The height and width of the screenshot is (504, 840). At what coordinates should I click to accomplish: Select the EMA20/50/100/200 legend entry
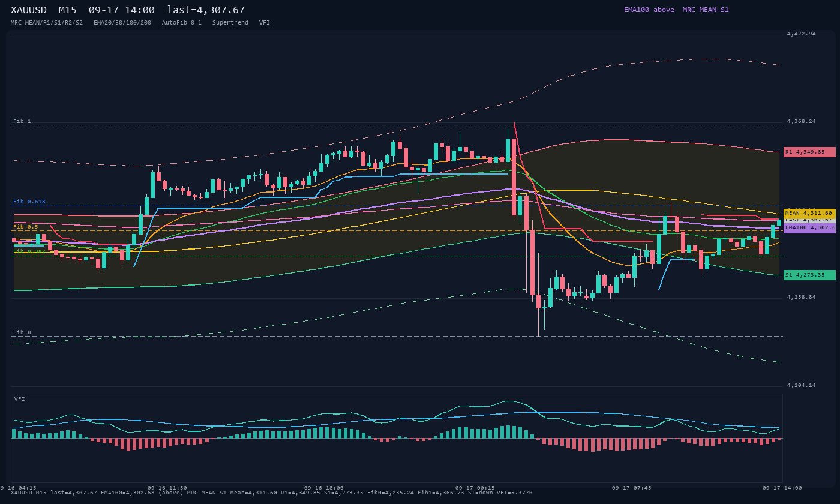(122, 22)
